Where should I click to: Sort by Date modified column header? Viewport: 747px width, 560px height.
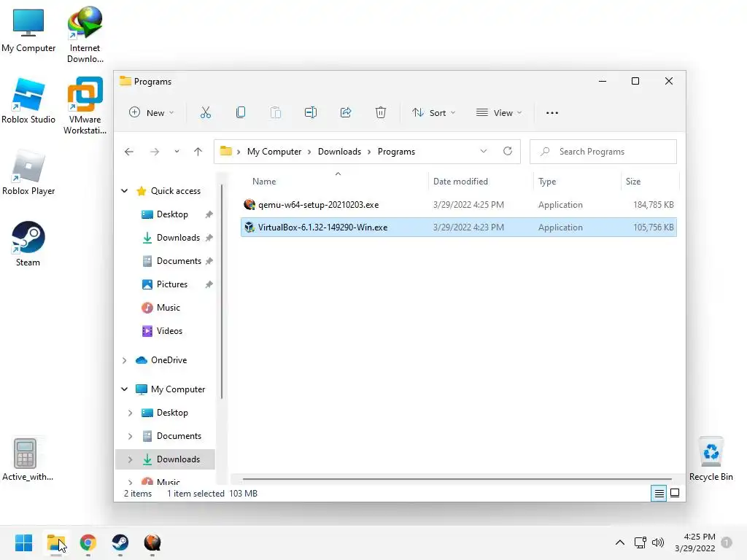click(480, 182)
